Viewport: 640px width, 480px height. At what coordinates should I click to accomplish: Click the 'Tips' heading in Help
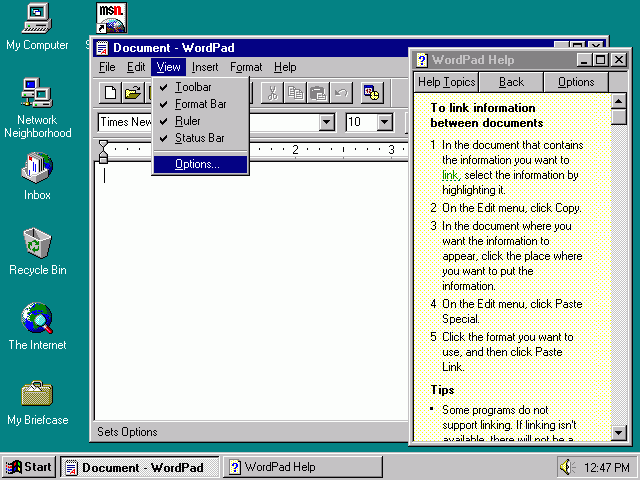click(x=442, y=390)
